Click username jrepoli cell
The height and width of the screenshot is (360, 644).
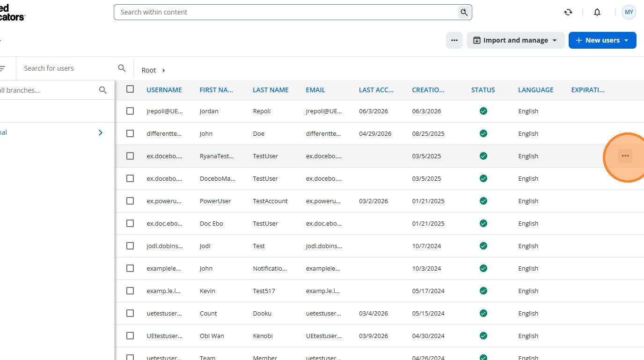point(165,111)
